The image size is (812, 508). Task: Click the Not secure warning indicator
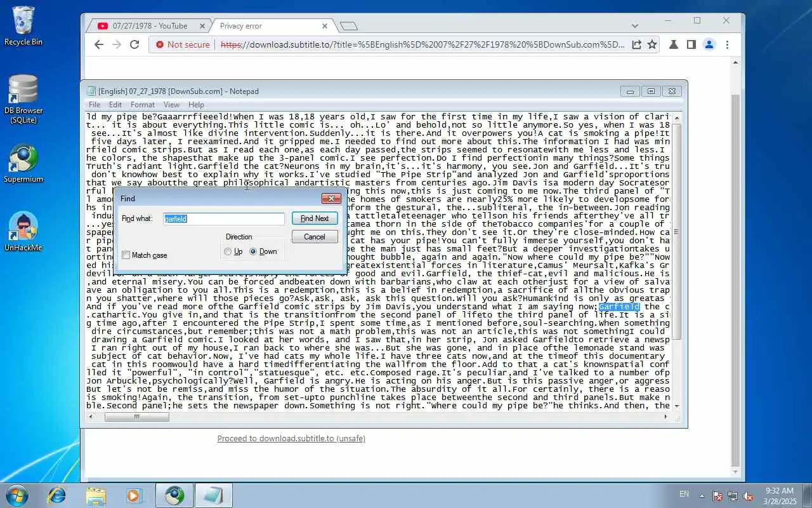click(183, 44)
